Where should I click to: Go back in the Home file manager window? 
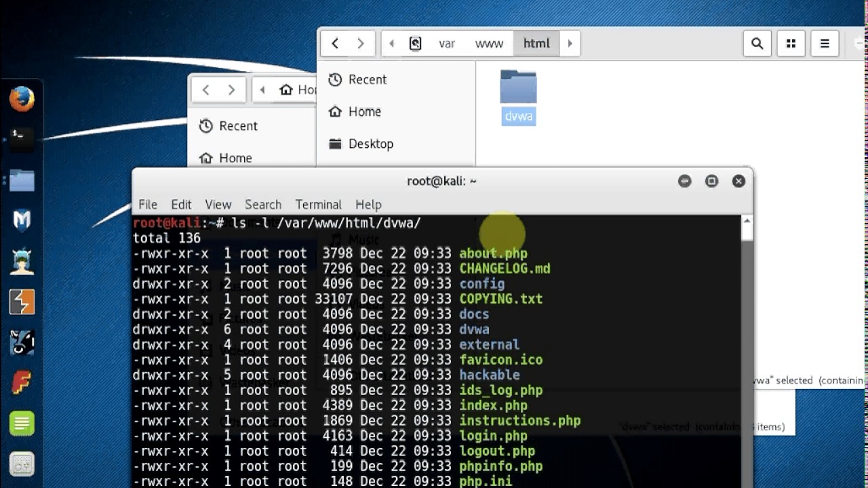tap(206, 89)
